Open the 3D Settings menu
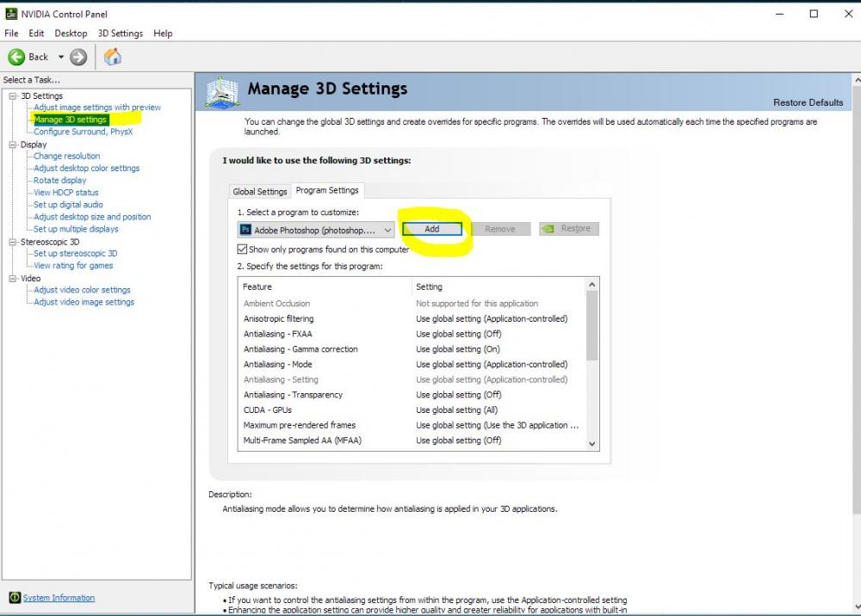The width and height of the screenshot is (861, 616). [121, 34]
